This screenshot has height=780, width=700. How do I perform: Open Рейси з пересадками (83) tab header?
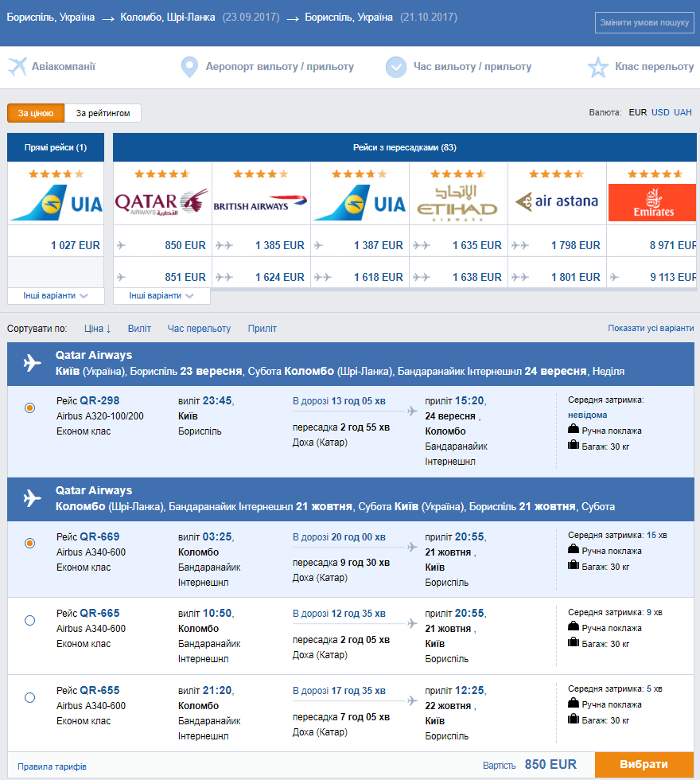[x=405, y=147]
